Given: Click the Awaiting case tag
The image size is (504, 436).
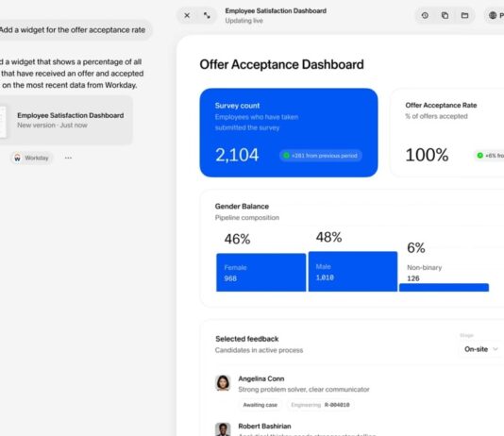Looking at the screenshot, I should click(260, 405).
